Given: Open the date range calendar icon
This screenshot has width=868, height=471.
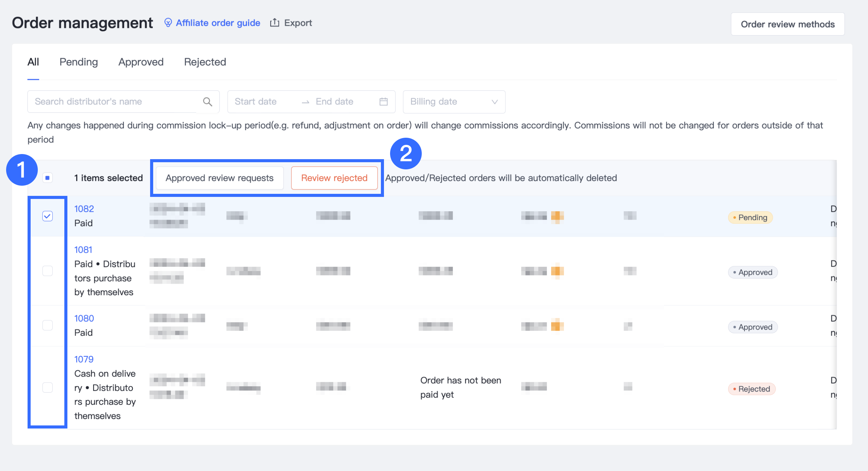Looking at the screenshot, I should click(x=383, y=102).
